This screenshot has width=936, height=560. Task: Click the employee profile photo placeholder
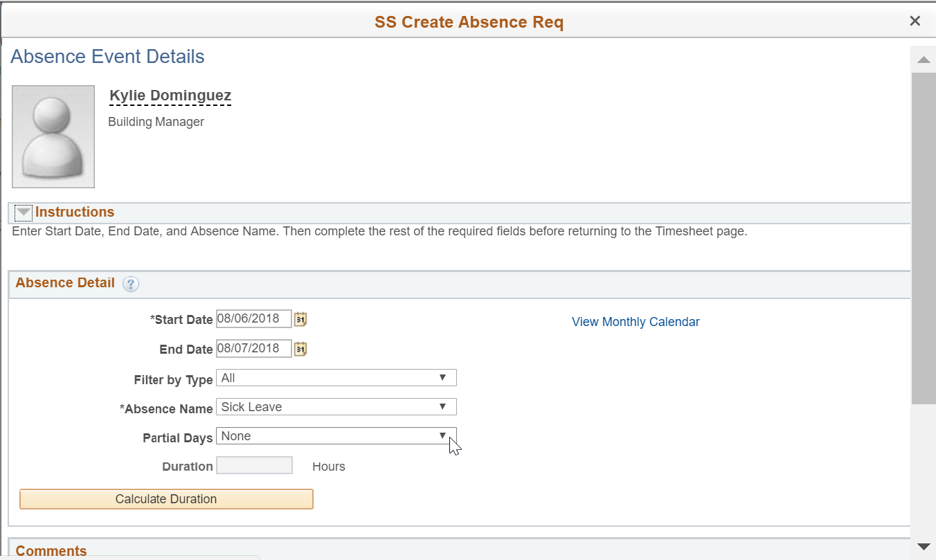click(53, 136)
